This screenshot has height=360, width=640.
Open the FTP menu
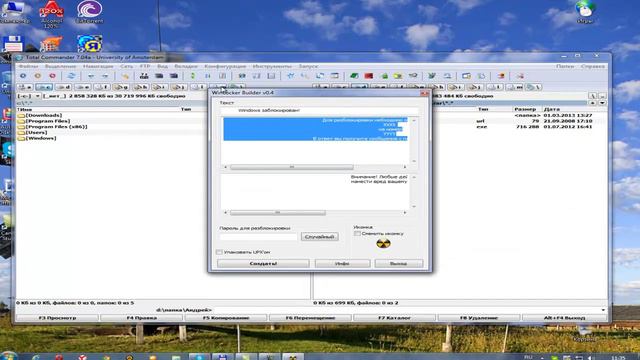point(145,66)
